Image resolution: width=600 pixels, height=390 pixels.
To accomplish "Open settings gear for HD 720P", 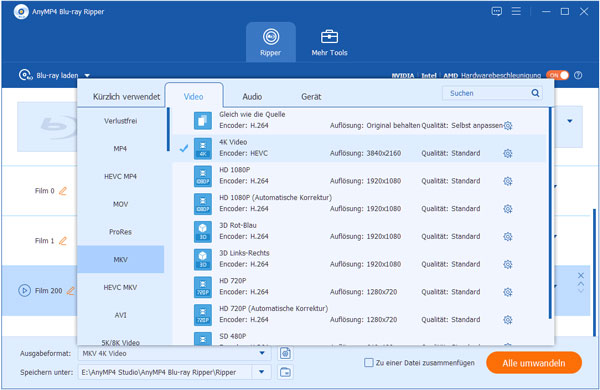I will pyautogui.click(x=508, y=292).
